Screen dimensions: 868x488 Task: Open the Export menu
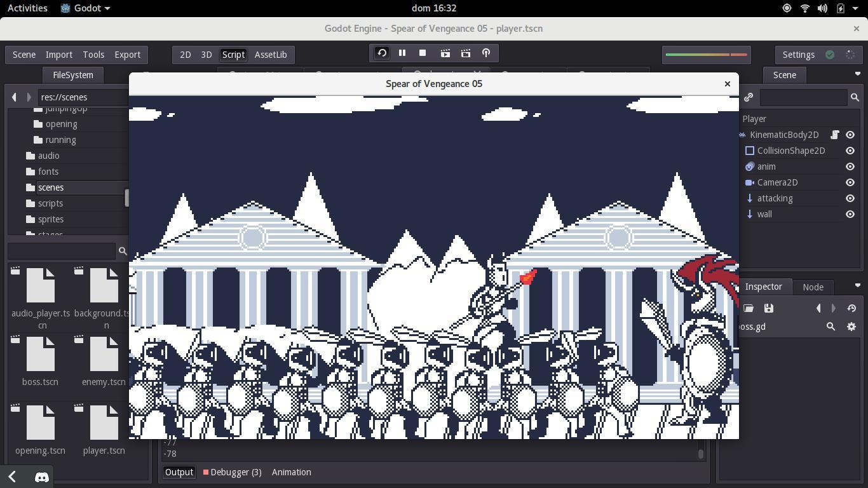127,55
